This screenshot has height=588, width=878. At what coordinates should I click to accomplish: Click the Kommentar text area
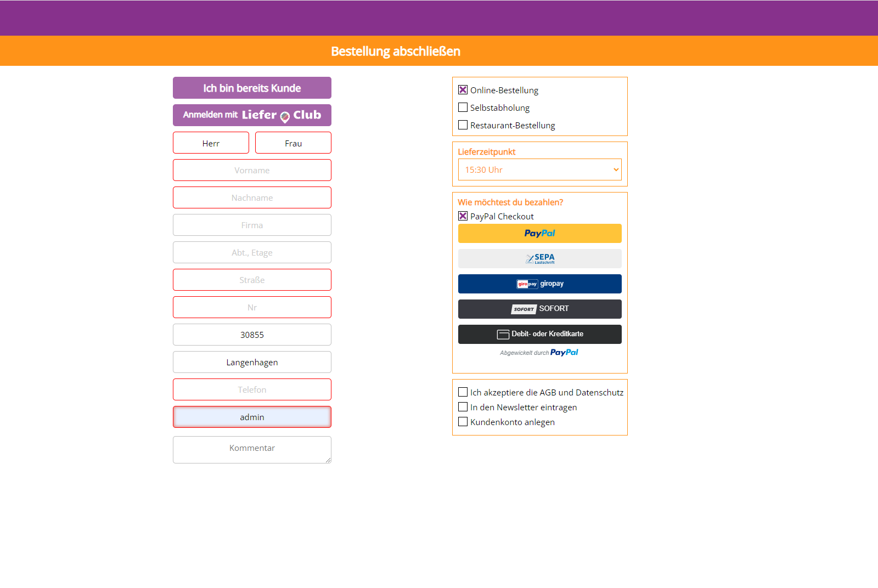coord(252,450)
